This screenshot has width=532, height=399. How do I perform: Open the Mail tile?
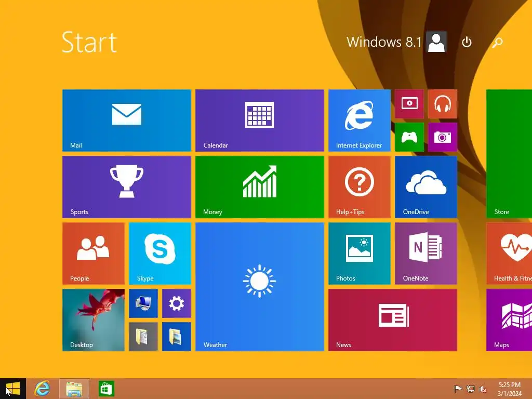pos(127,121)
